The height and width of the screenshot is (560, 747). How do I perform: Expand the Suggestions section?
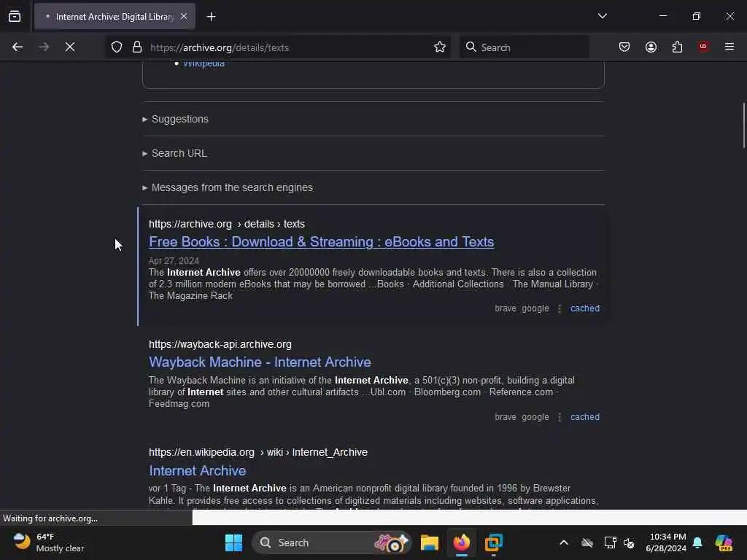(175, 119)
